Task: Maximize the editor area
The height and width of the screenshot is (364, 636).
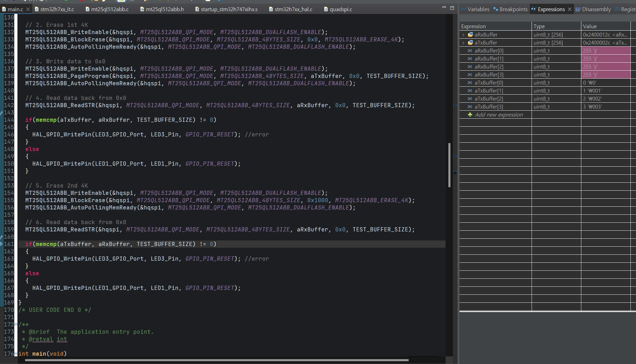Action: pos(452,8)
